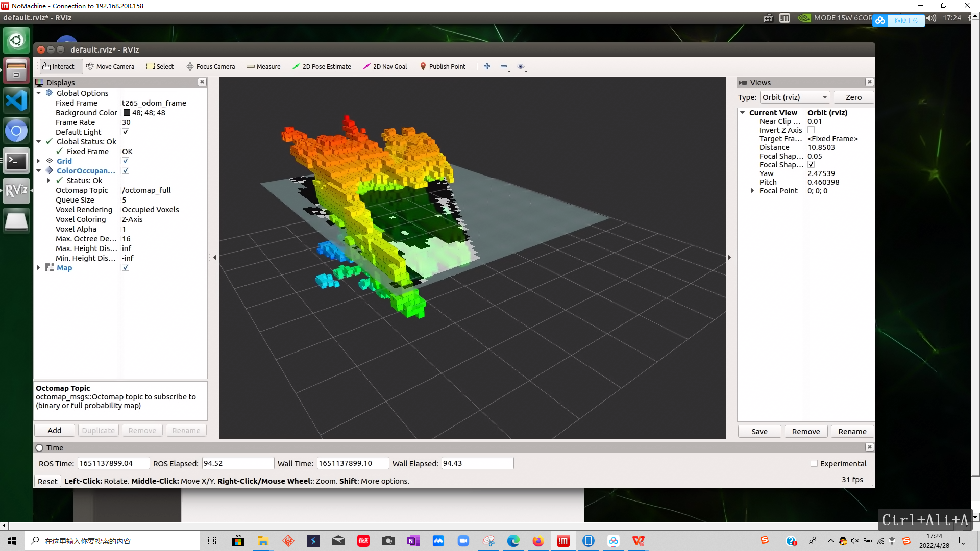Disable the Map display checkbox

pos(126,267)
